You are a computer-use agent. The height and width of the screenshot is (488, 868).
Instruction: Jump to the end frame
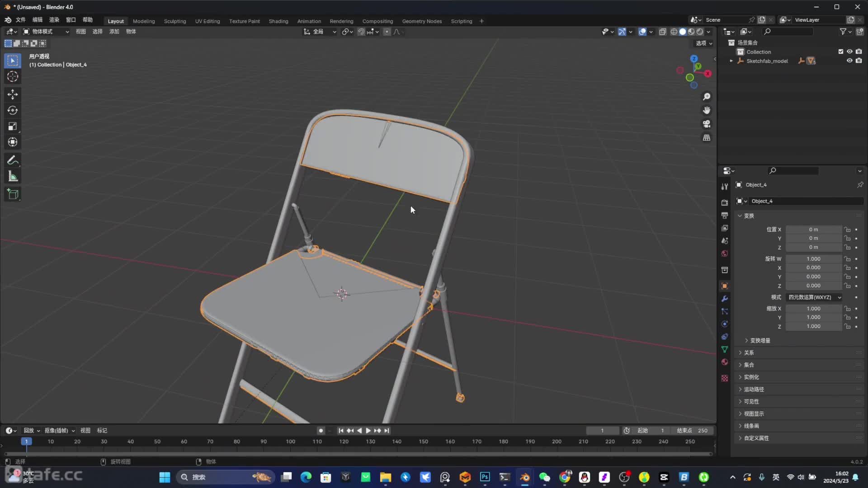[x=387, y=431]
